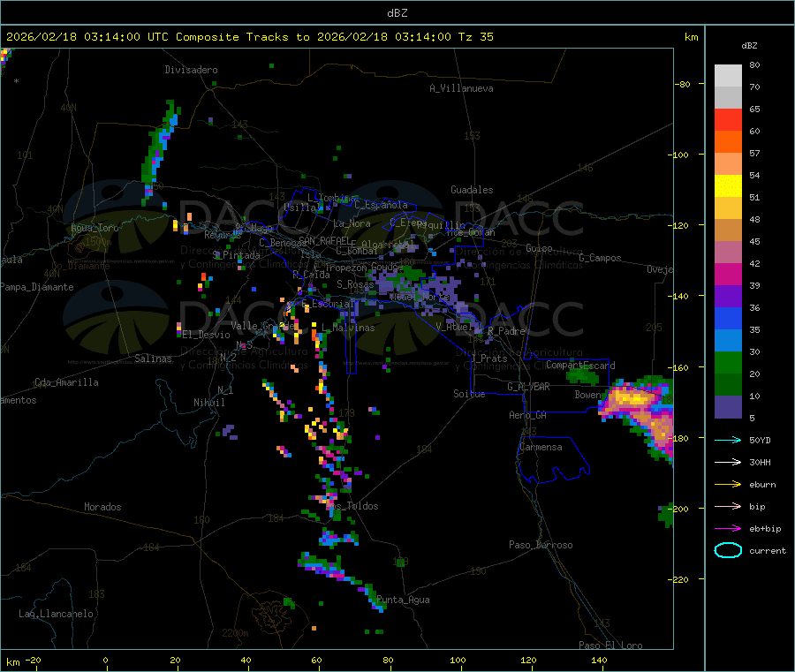Click the 140 km bottom axis tick label
The image size is (795, 672).
pyautogui.click(x=599, y=660)
